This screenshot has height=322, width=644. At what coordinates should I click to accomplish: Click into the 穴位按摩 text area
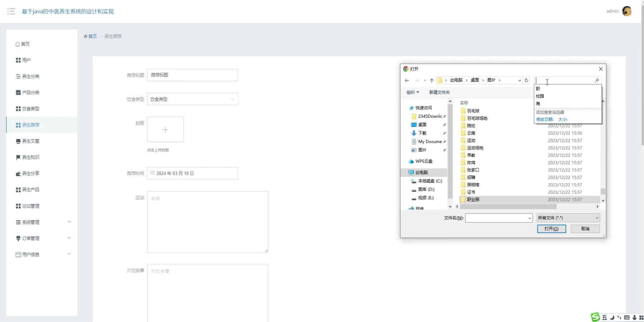pyautogui.click(x=208, y=293)
